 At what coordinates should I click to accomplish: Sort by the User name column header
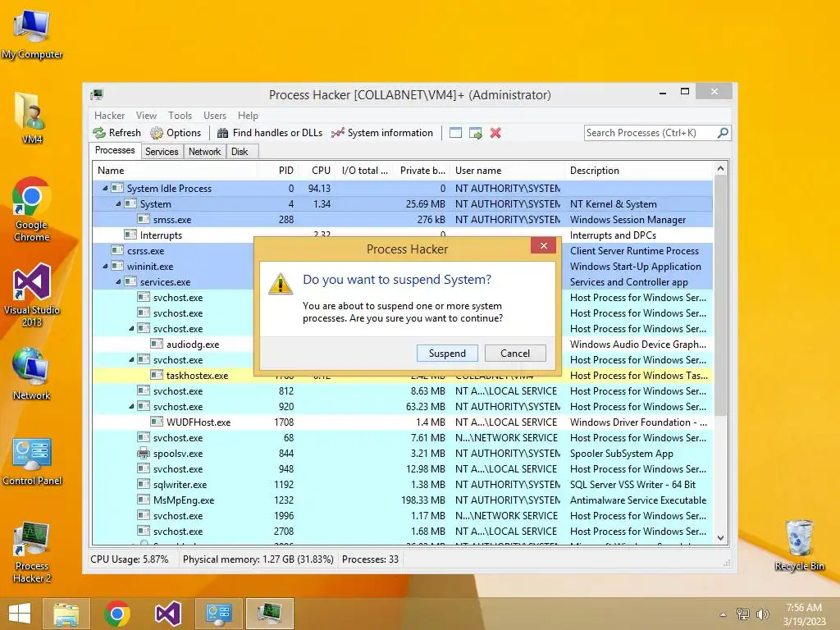pyautogui.click(x=507, y=171)
